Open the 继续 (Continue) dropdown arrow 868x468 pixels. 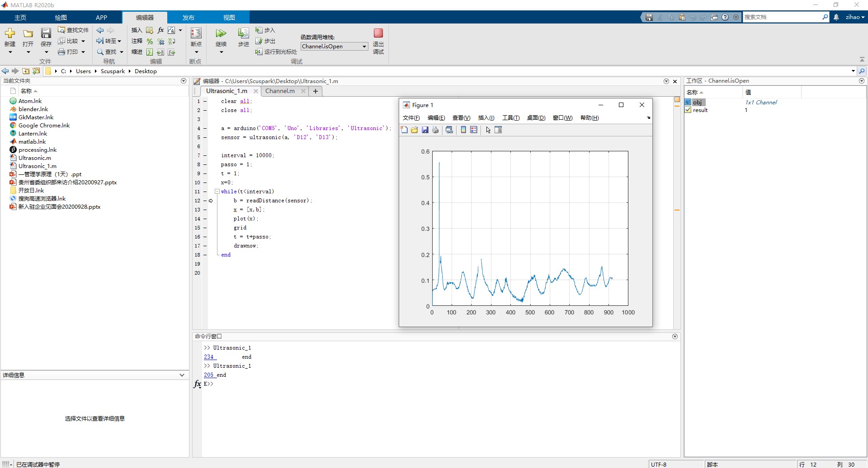click(x=221, y=52)
